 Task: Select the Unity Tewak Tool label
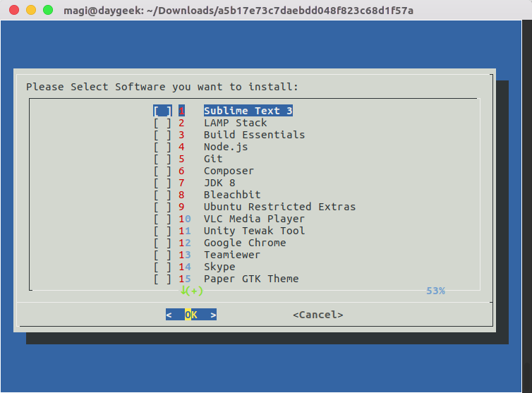tap(254, 231)
